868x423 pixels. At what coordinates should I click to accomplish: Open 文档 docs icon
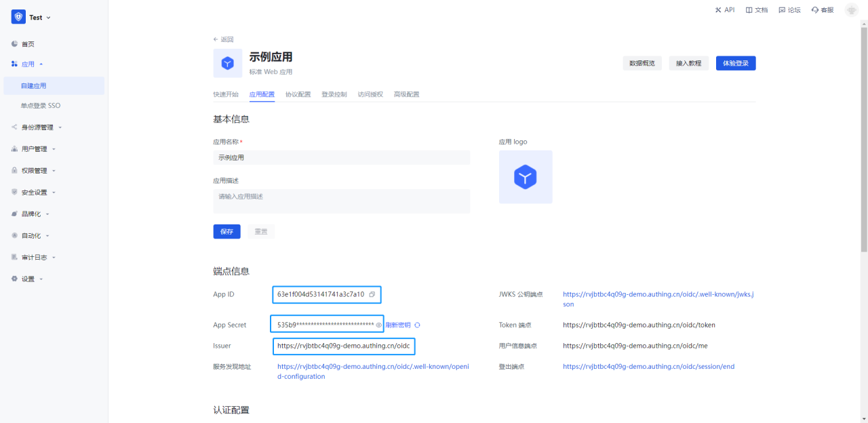point(756,10)
